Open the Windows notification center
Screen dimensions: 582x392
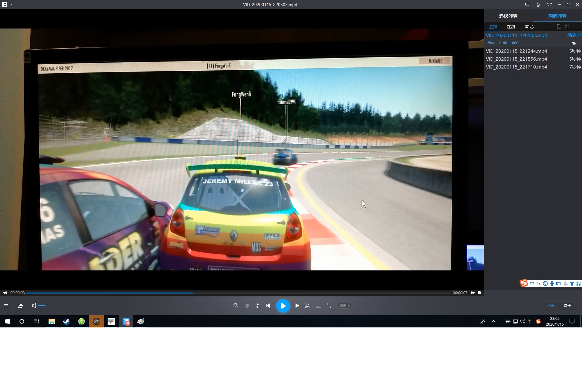click(572, 321)
